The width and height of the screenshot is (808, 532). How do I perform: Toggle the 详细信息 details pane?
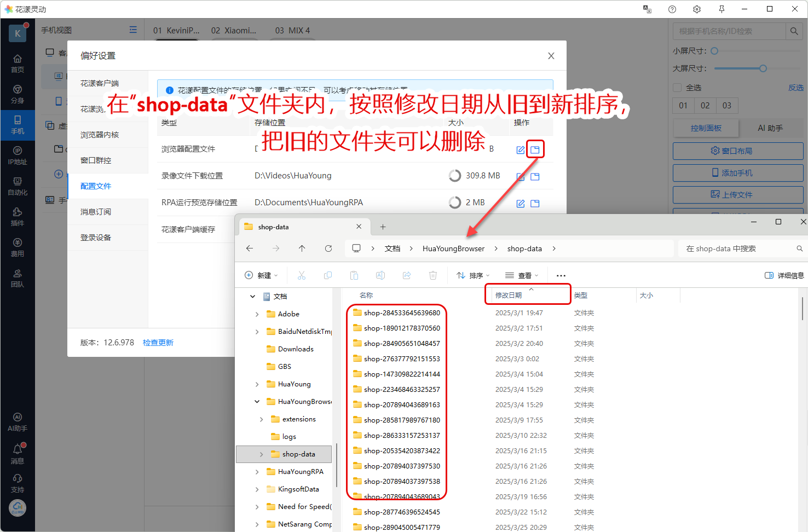point(784,275)
